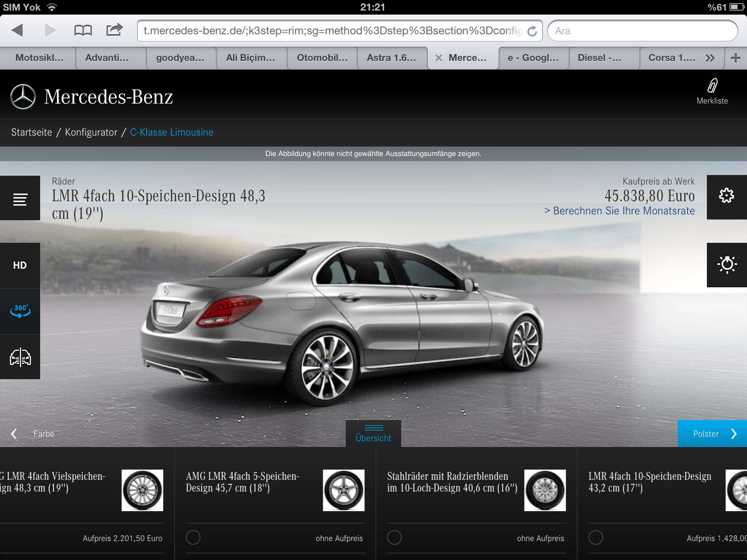The image size is (747, 560).
Task: Click C-Klasse Limousine breadcrumb
Action: pos(172,132)
